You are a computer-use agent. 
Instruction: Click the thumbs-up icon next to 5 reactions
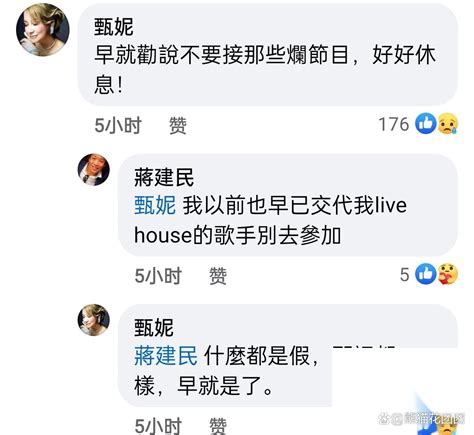(426, 274)
